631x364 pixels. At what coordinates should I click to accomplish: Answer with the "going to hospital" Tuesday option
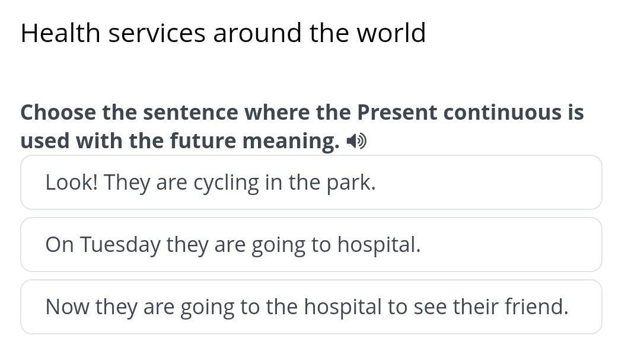311,244
